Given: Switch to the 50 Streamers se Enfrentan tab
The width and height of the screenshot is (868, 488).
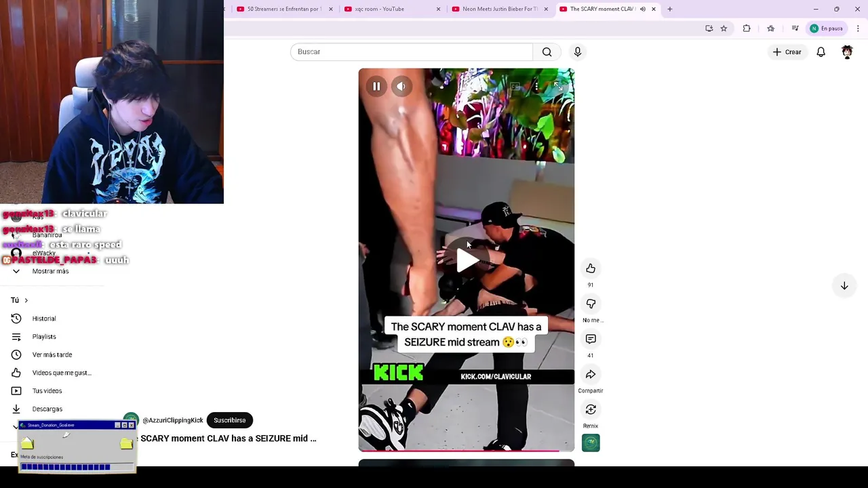Looking at the screenshot, I should click(x=283, y=9).
